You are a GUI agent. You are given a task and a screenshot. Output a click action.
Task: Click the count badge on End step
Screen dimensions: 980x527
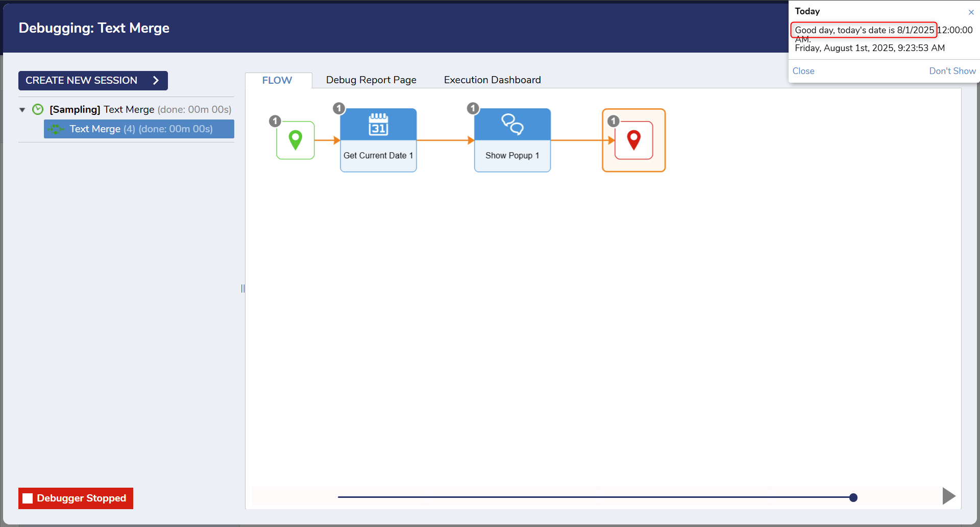coord(614,121)
